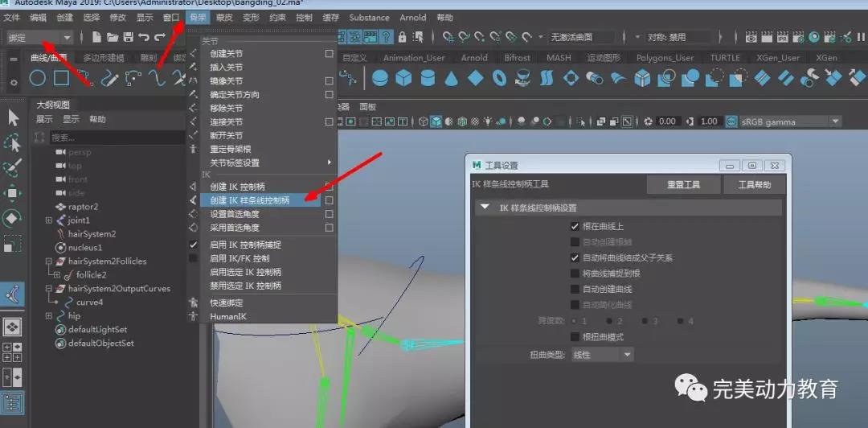Screen dimensions: 868x428
Task: Open the 绑定 menu set dropdown
Action: point(39,38)
